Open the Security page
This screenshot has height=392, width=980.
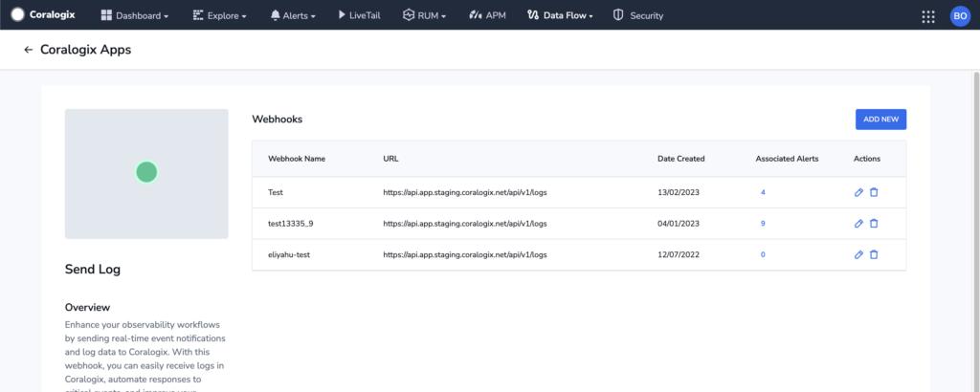click(638, 15)
